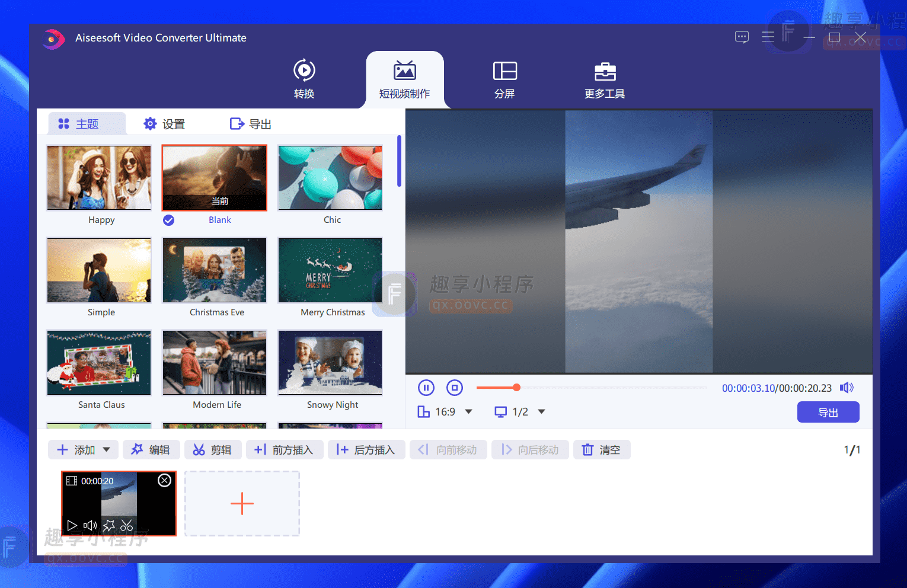Choose the Simple theme thumbnail

(99, 270)
